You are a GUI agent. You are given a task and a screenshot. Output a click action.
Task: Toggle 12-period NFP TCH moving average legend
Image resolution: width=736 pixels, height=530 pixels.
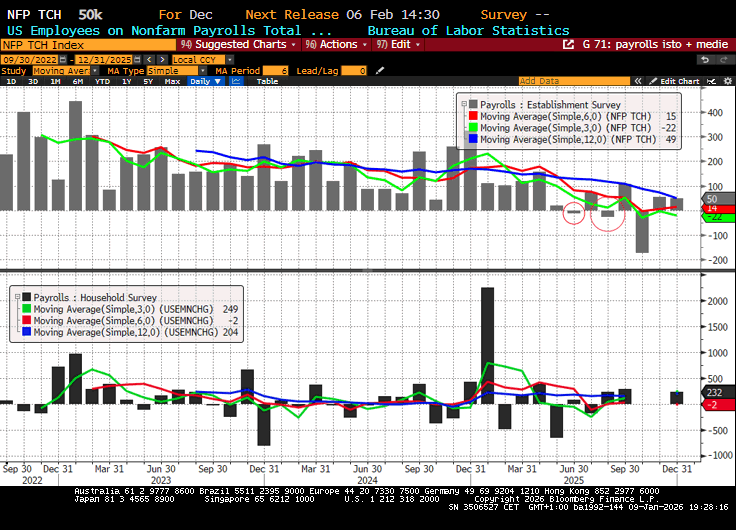pos(570,140)
